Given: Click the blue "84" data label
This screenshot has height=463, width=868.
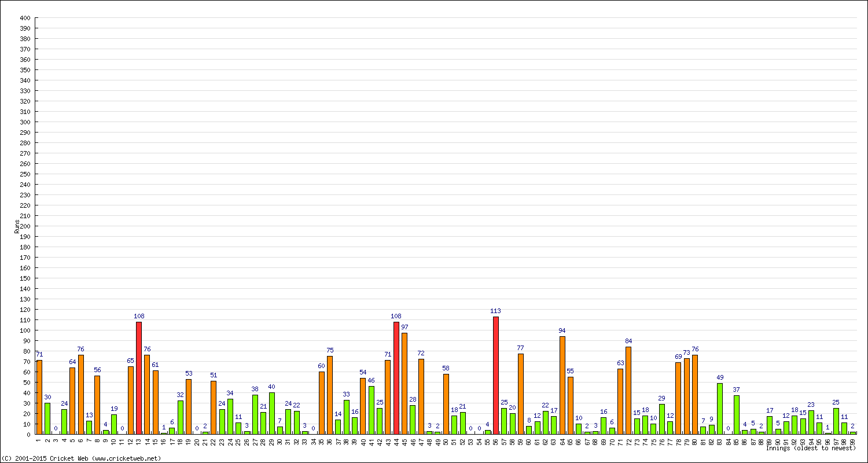Looking at the screenshot, I should tap(628, 341).
